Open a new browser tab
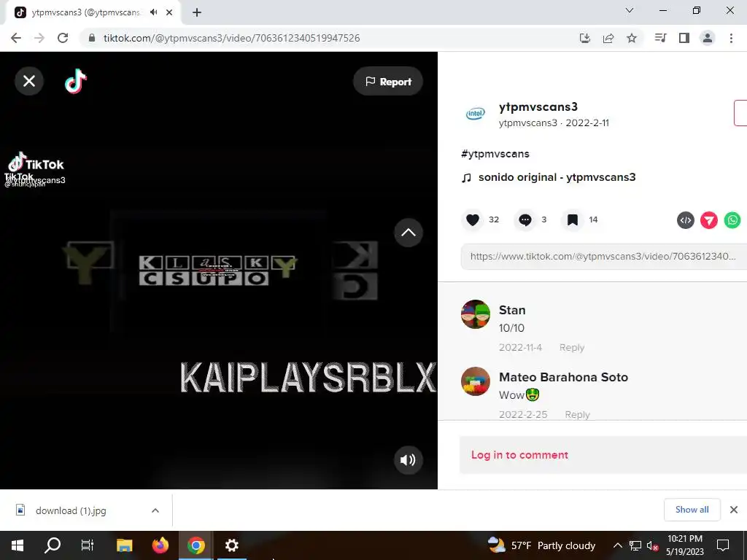747x560 pixels. (197, 12)
